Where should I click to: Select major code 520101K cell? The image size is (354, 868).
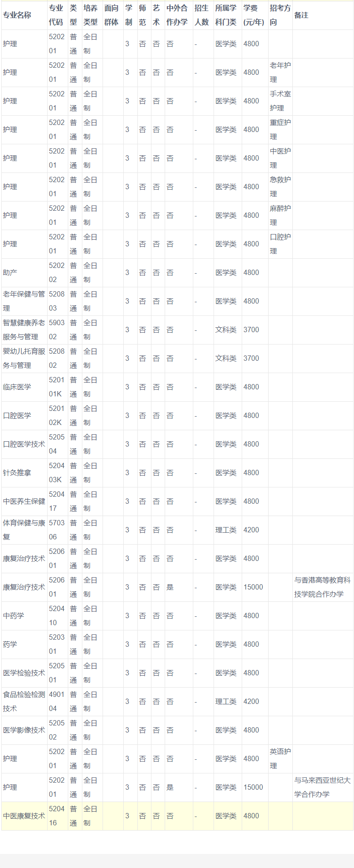57,387
